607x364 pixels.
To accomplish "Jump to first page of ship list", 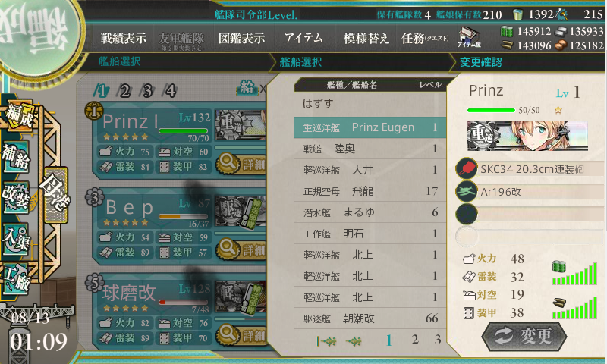I will (x=326, y=340).
